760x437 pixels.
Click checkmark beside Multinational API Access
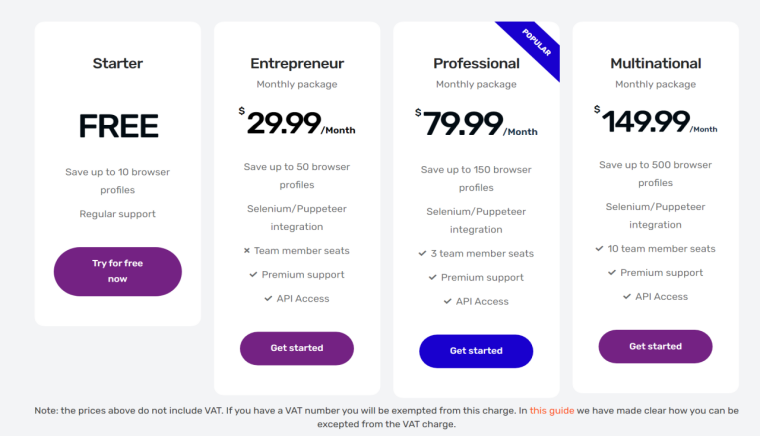tap(627, 297)
